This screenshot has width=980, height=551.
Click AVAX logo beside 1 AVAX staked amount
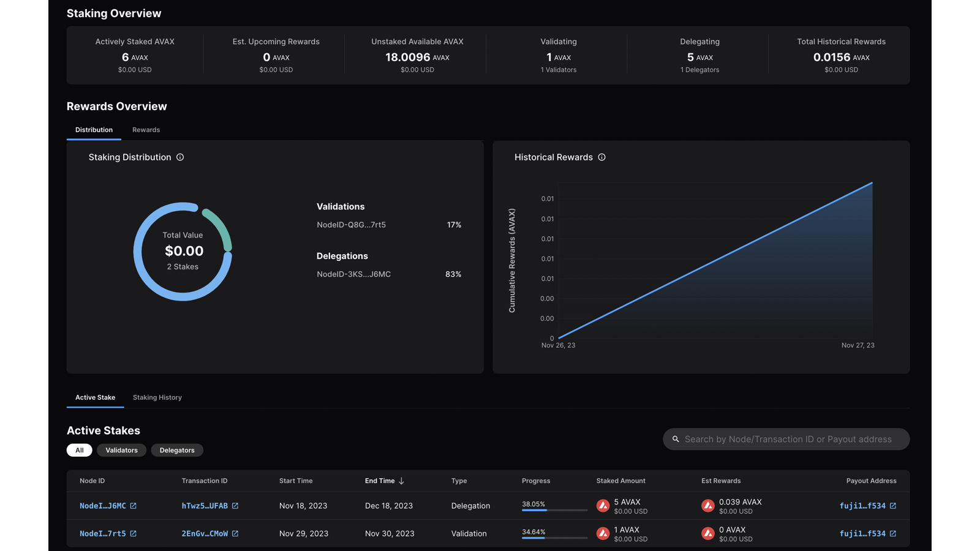pyautogui.click(x=603, y=534)
